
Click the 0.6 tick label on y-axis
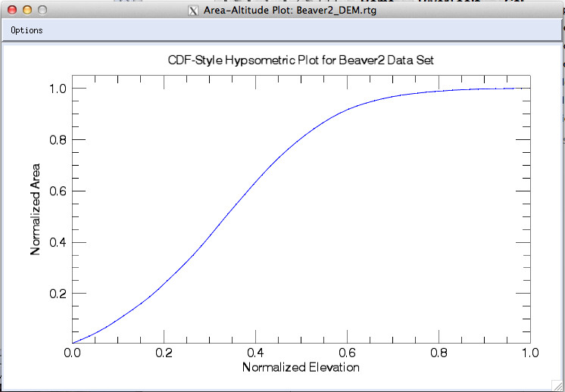pos(58,191)
